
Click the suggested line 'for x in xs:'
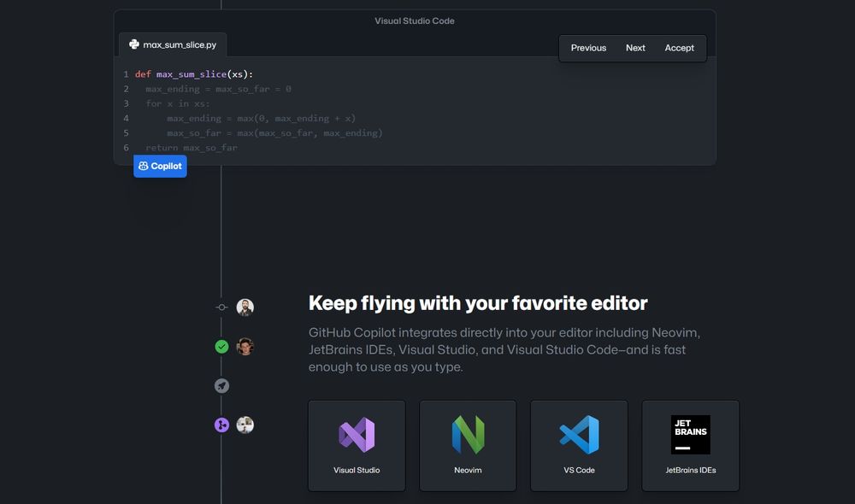coord(178,103)
